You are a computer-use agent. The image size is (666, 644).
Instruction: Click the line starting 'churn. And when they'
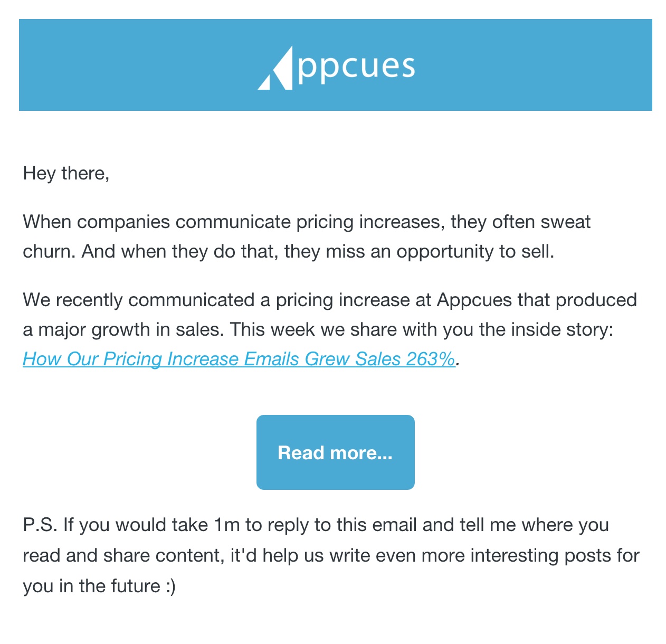289,251
